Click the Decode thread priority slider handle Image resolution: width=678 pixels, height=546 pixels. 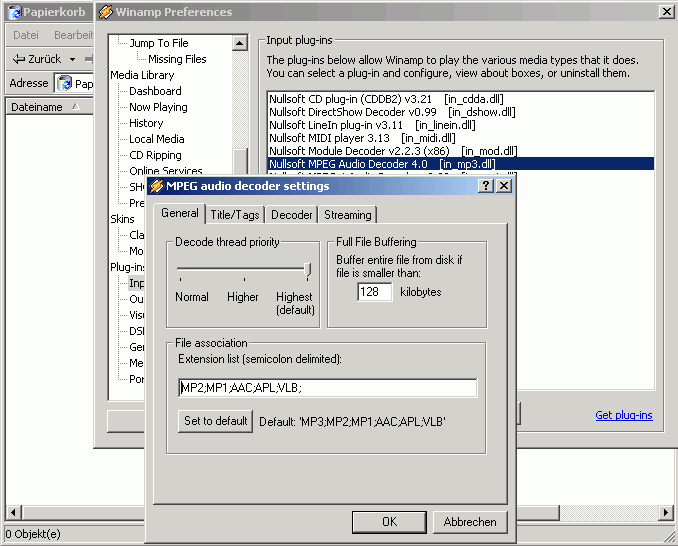coord(307,270)
